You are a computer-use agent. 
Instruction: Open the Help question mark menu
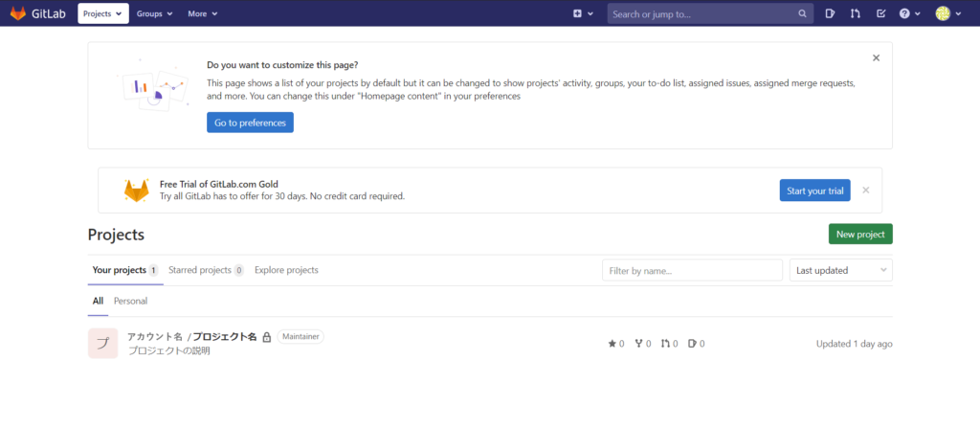click(x=909, y=13)
